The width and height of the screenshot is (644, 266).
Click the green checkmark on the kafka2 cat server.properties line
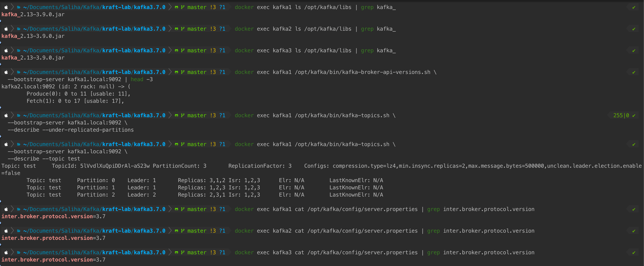pos(633,231)
